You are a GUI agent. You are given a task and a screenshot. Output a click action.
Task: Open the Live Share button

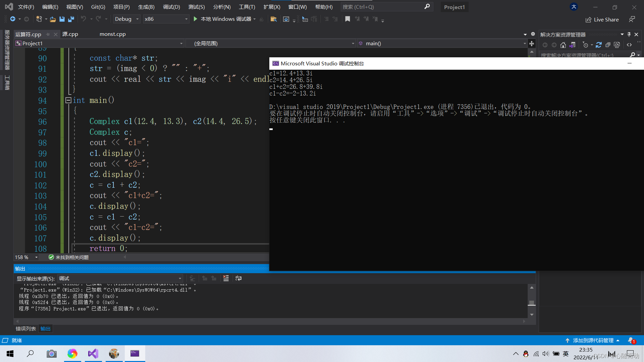602,19
